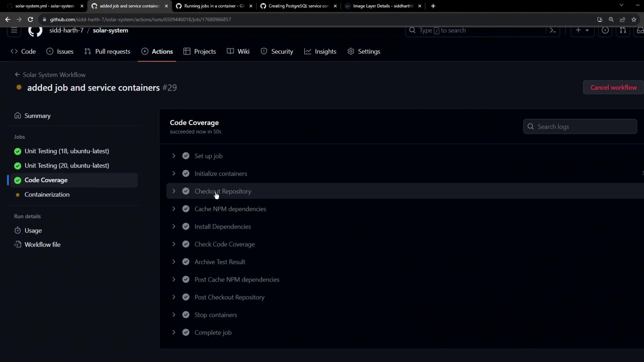
Task: Click the browser zoom magnifier icon
Action: pos(611,19)
